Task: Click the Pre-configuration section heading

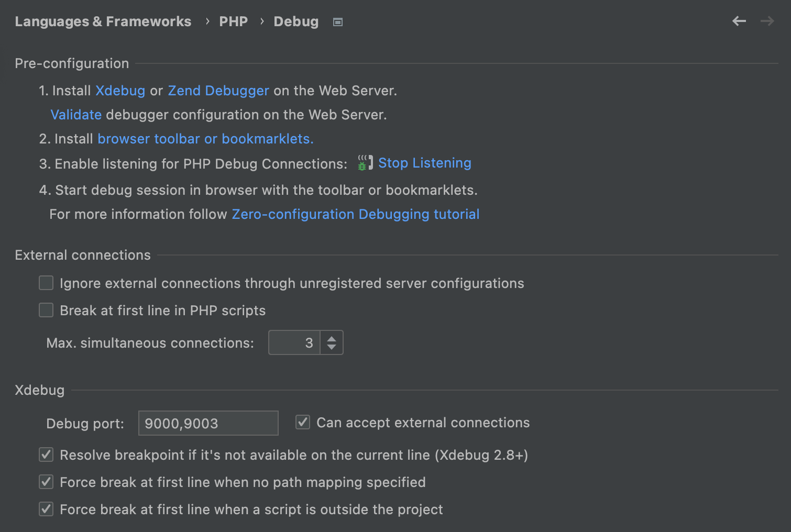Action: coord(72,63)
